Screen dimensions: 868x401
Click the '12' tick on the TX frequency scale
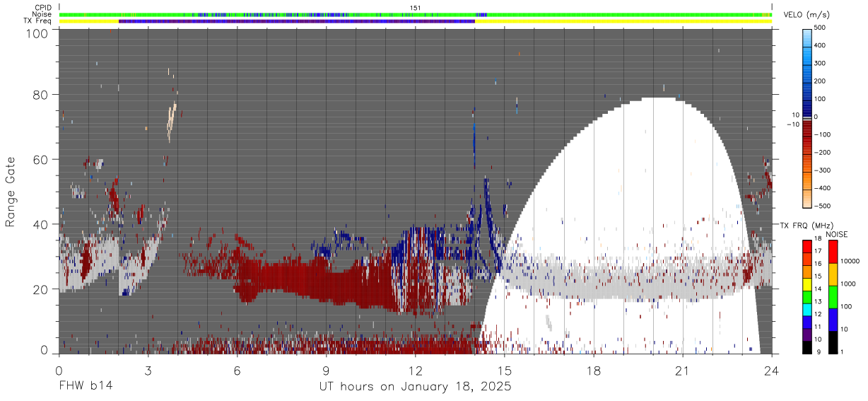tap(819, 315)
